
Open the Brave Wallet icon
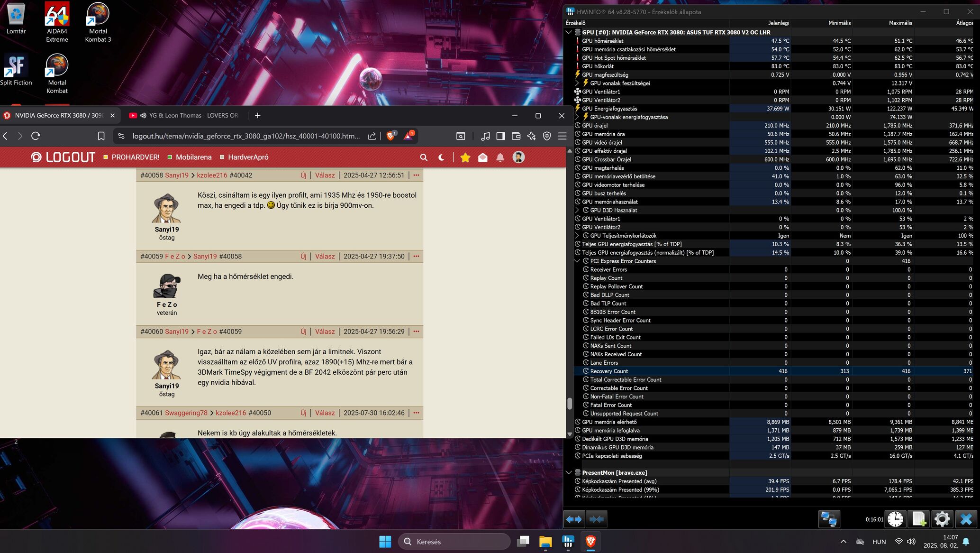[516, 136]
